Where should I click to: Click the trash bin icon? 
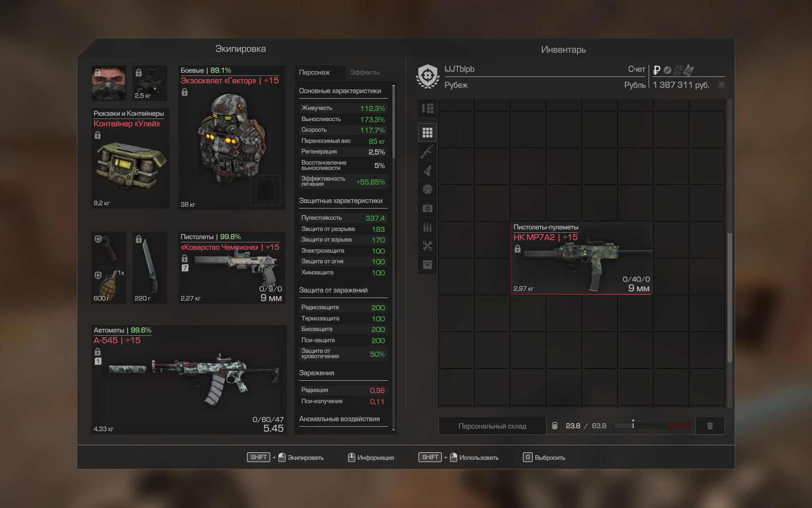[710, 426]
